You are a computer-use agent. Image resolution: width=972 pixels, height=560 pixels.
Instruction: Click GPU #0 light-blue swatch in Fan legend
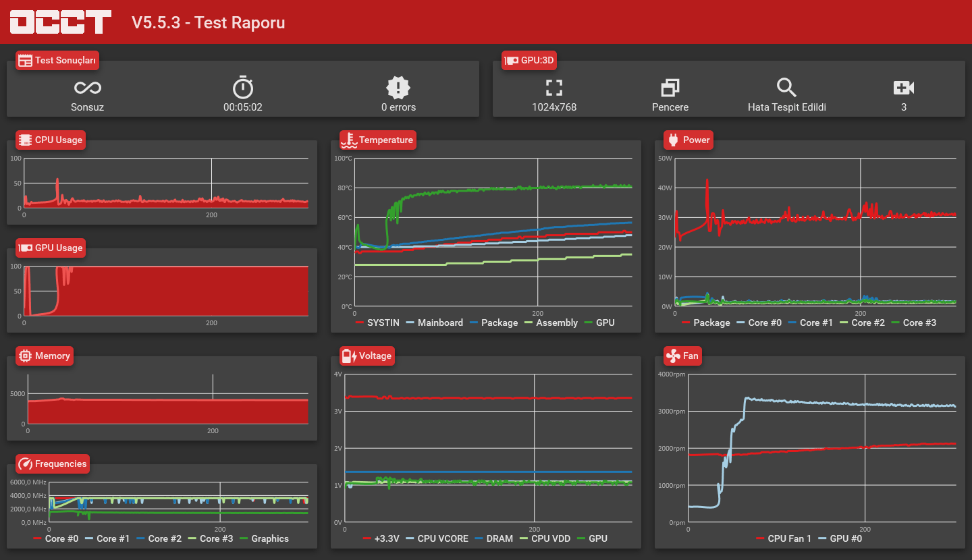point(821,538)
